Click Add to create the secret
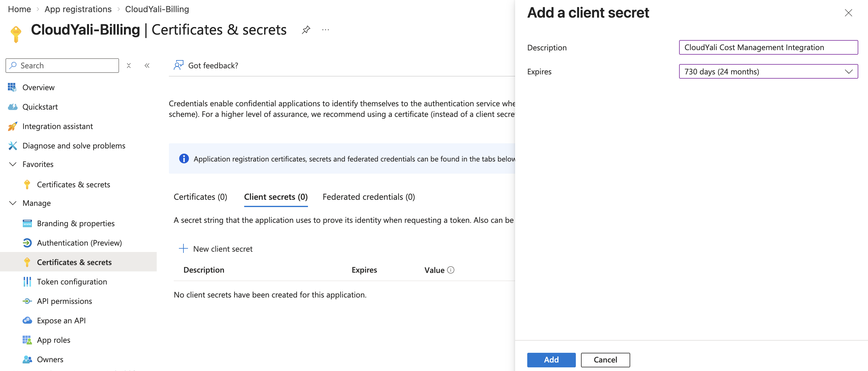 551,359
